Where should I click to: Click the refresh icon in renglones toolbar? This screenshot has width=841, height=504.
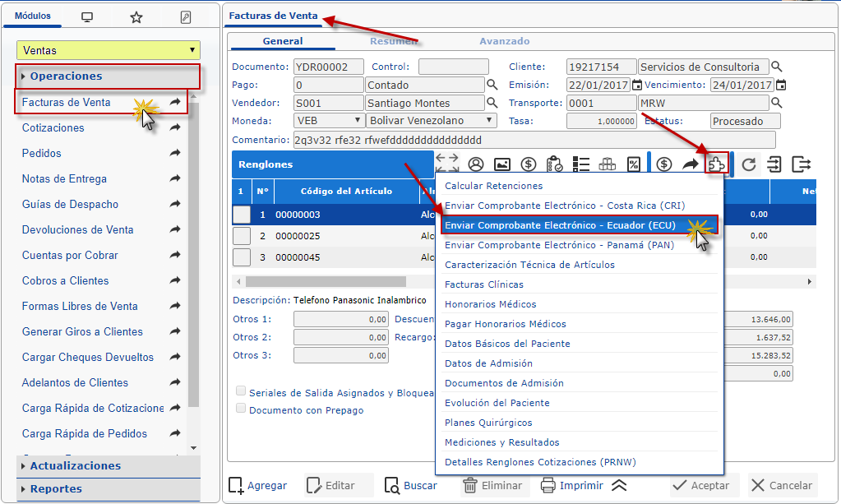click(x=748, y=164)
